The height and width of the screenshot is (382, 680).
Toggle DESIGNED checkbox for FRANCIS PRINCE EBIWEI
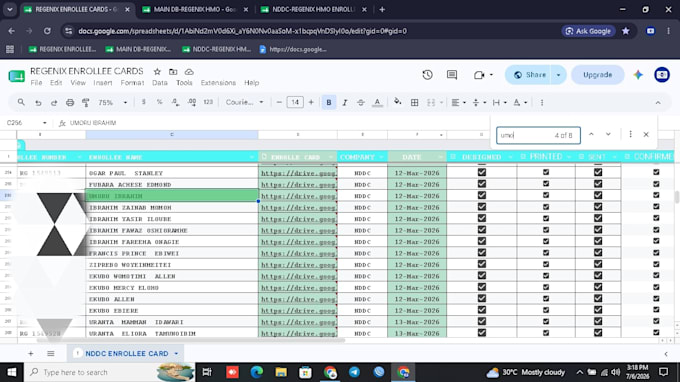click(x=481, y=252)
